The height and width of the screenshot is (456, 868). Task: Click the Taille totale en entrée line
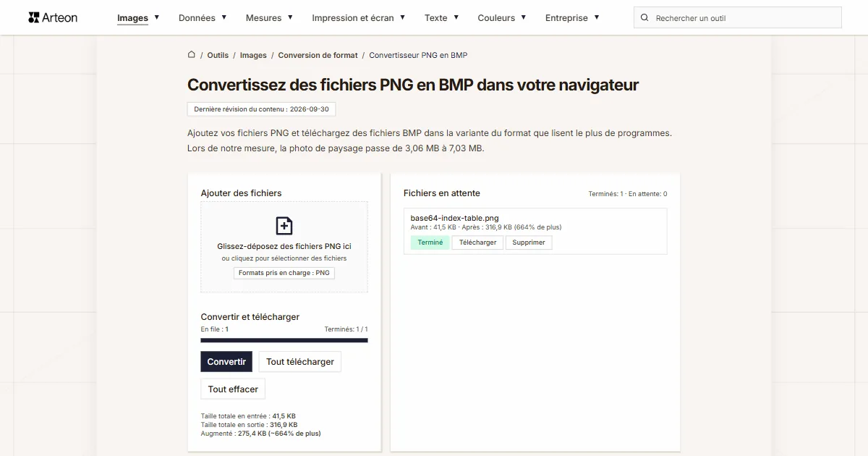pyautogui.click(x=248, y=416)
